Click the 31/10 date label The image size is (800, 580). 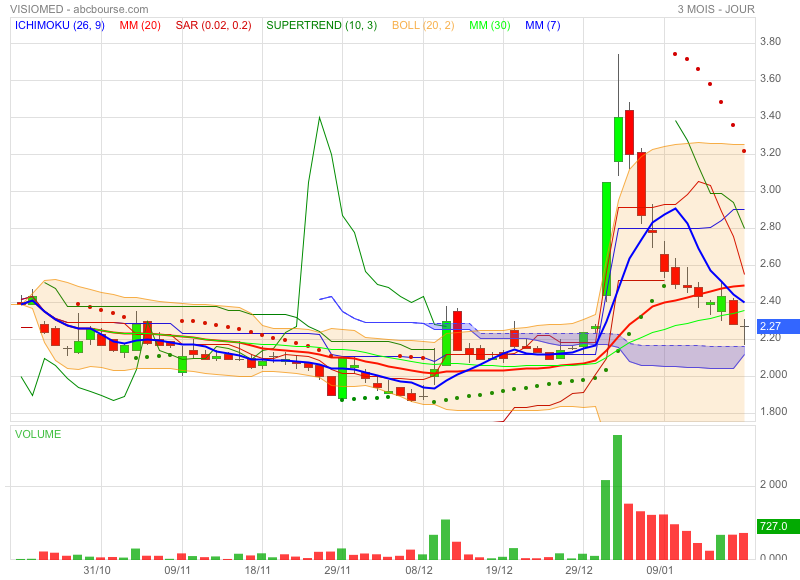97,570
